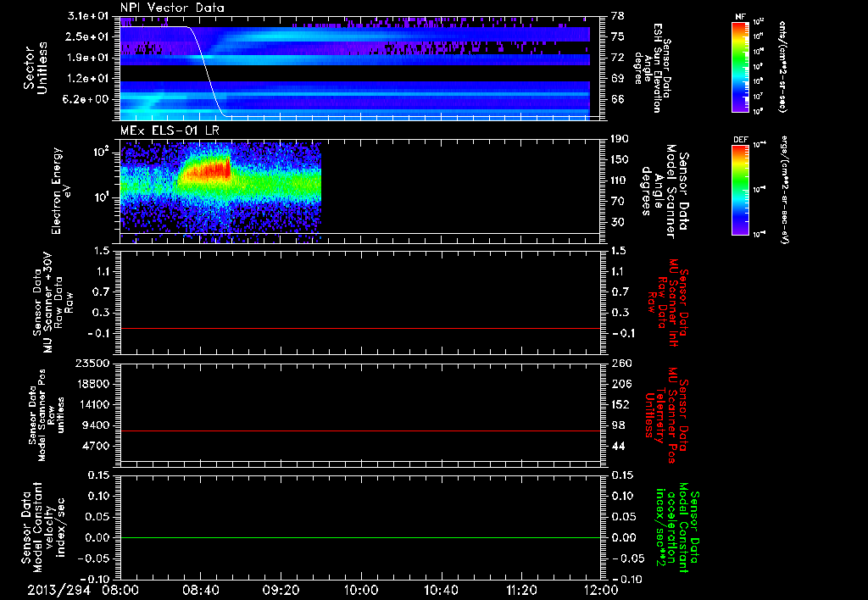Click the red 'MU Scanner Pos Telemetry' label
This screenshot has width=868, height=600.
coord(667,415)
